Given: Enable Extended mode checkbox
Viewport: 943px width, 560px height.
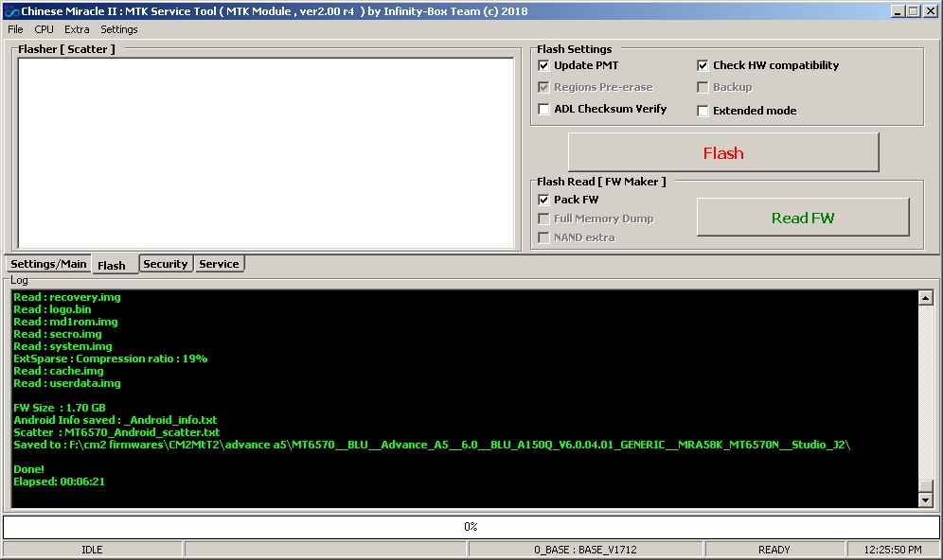Looking at the screenshot, I should [x=703, y=111].
